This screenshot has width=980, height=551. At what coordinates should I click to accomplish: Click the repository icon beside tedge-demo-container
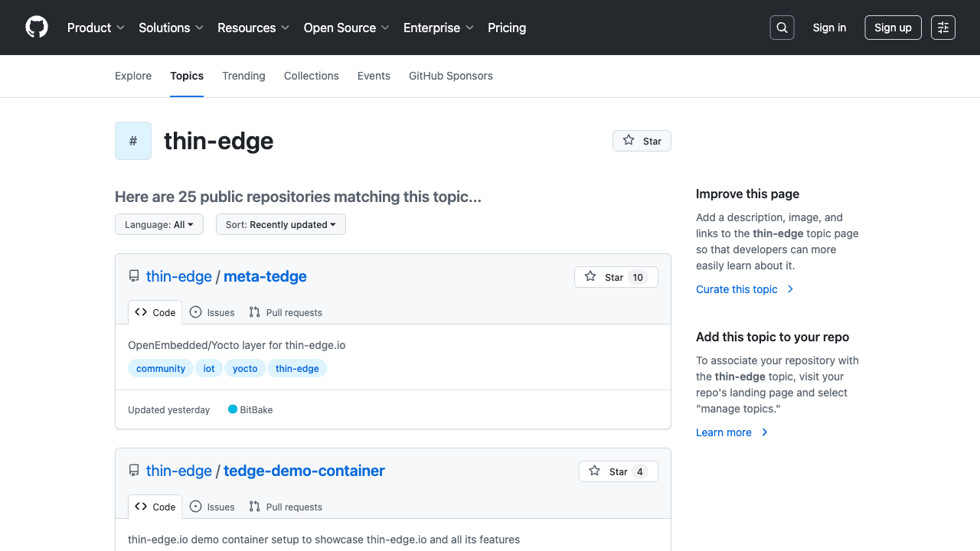[134, 471]
